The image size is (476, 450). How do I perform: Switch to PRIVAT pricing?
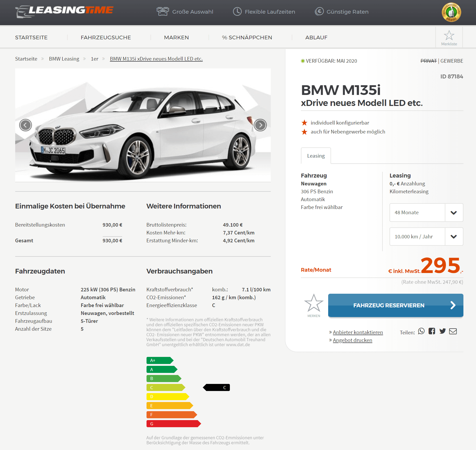click(x=429, y=61)
